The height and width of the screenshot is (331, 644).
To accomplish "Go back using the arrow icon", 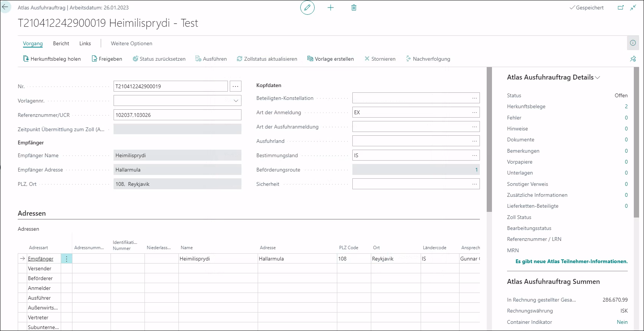I will tap(5, 7).
